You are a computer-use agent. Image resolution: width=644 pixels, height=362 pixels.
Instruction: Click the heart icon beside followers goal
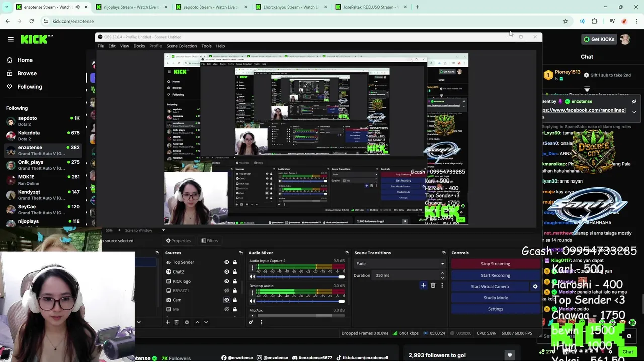[510, 355]
